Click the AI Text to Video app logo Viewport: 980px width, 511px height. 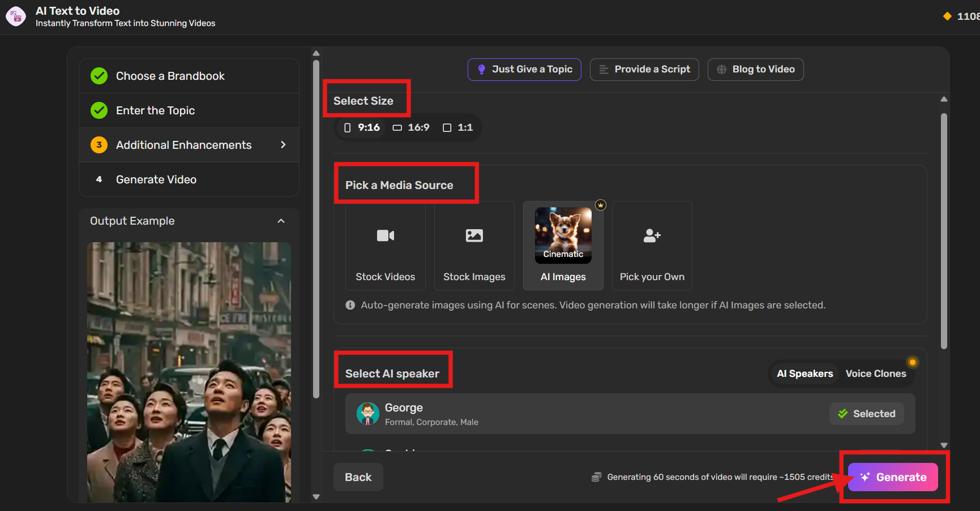tap(16, 16)
